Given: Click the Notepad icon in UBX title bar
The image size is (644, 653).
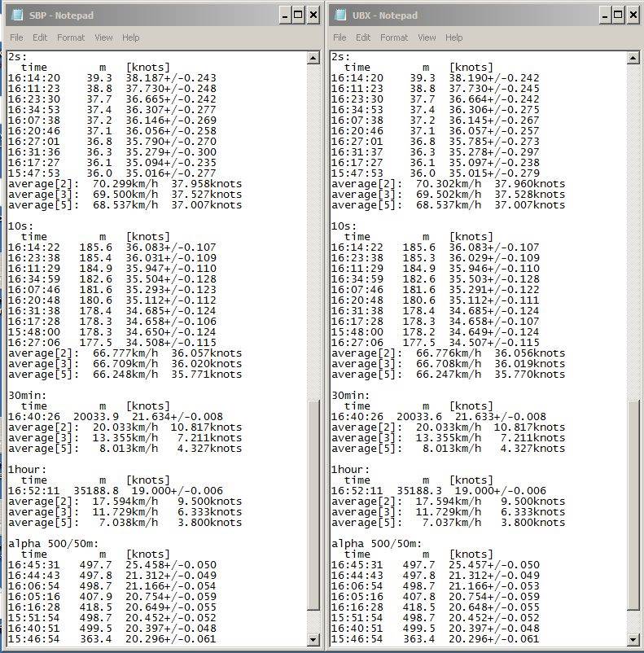Looking at the screenshot, I should pyautogui.click(x=338, y=15).
